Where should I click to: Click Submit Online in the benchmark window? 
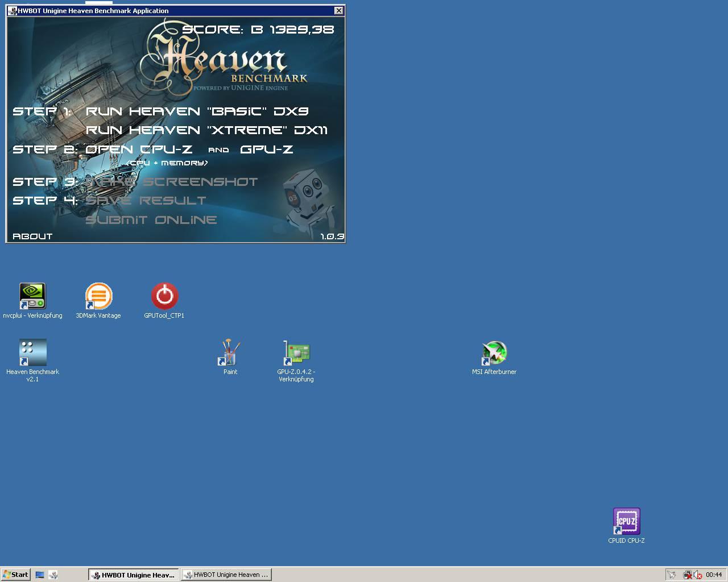[151, 220]
